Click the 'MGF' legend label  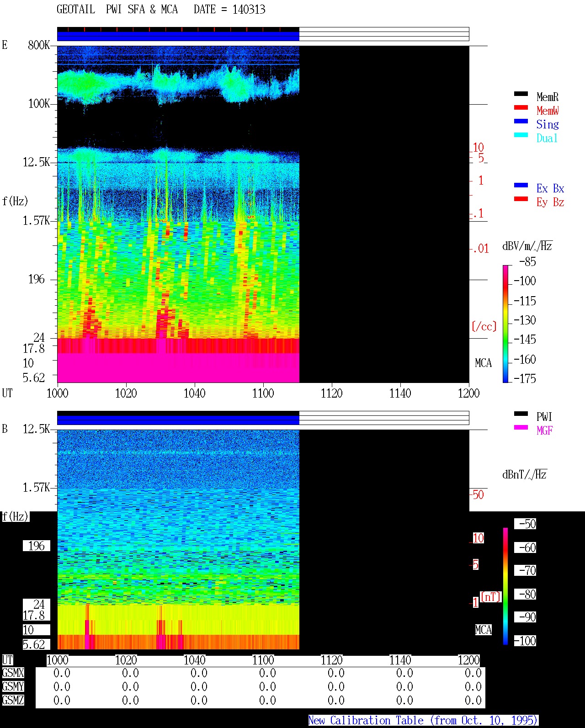click(544, 430)
